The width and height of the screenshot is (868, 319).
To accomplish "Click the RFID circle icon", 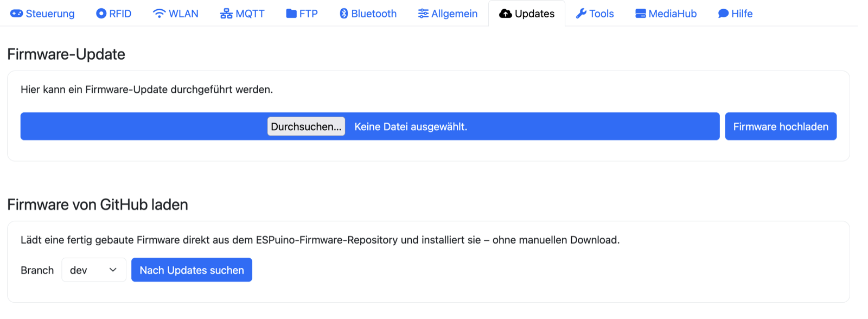I will (x=101, y=14).
